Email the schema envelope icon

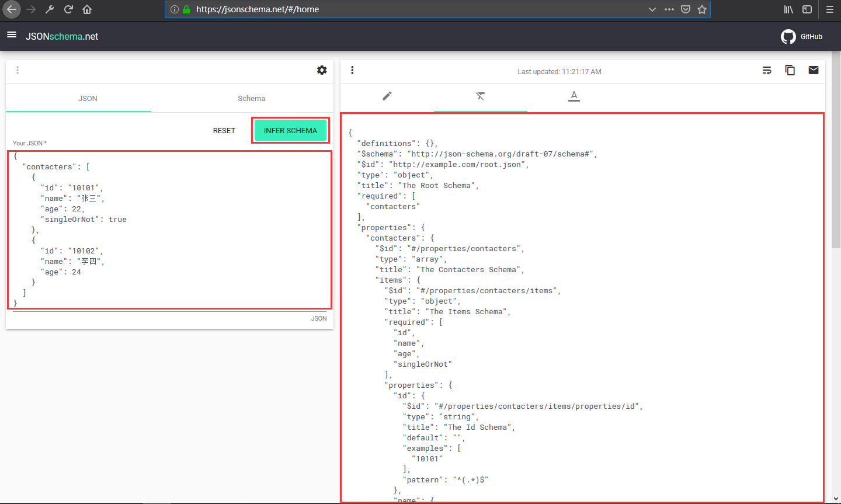(x=814, y=70)
